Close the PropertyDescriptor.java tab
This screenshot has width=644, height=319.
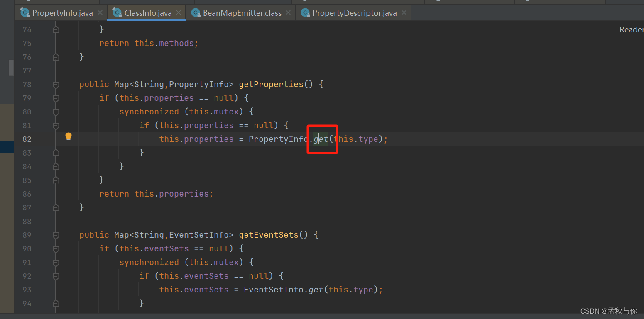[404, 13]
